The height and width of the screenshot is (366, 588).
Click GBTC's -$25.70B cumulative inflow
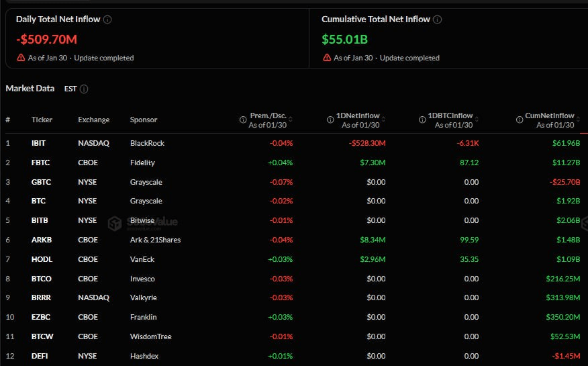tap(565, 182)
